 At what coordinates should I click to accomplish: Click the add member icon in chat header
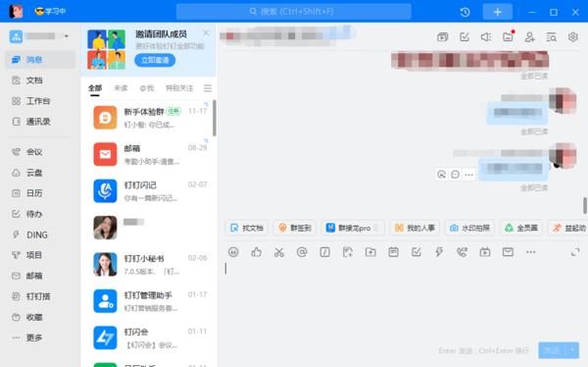coord(529,37)
